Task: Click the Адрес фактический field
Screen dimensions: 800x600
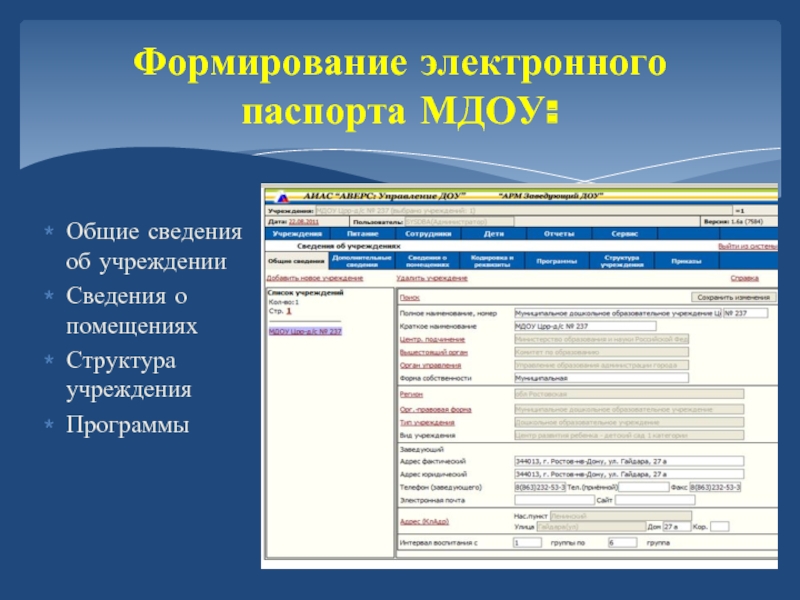Action: (x=629, y=461)
